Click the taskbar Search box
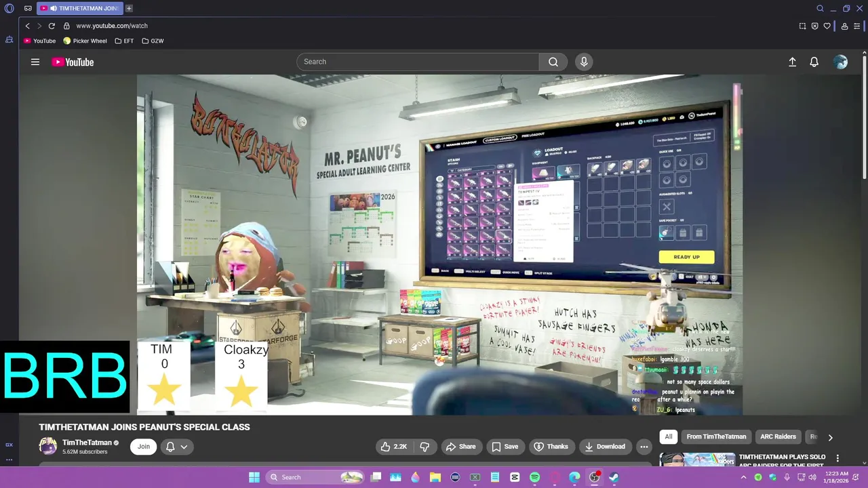Viewport: 868px width, 488px height. point(316,477)
